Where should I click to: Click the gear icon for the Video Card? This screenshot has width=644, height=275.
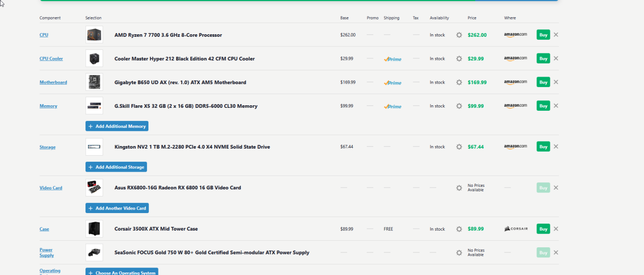(459, 188)
